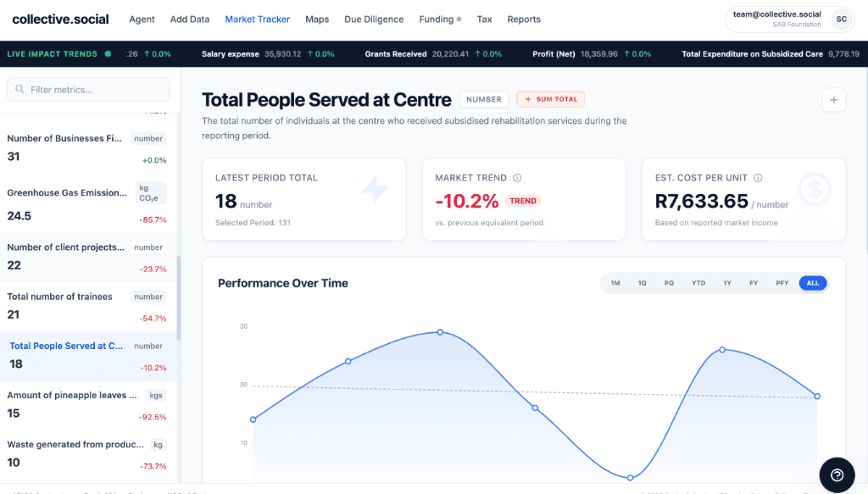
Task: Click the R7,633.65 cost value
Action: 701,201
